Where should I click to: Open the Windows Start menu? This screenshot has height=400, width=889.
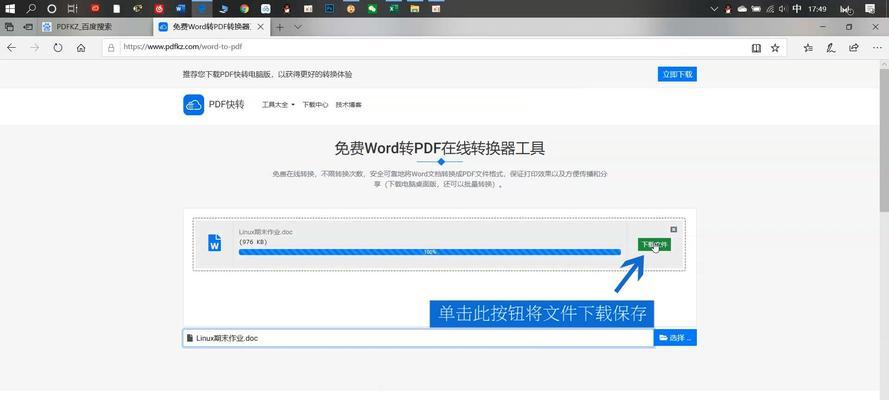[10, 8]
